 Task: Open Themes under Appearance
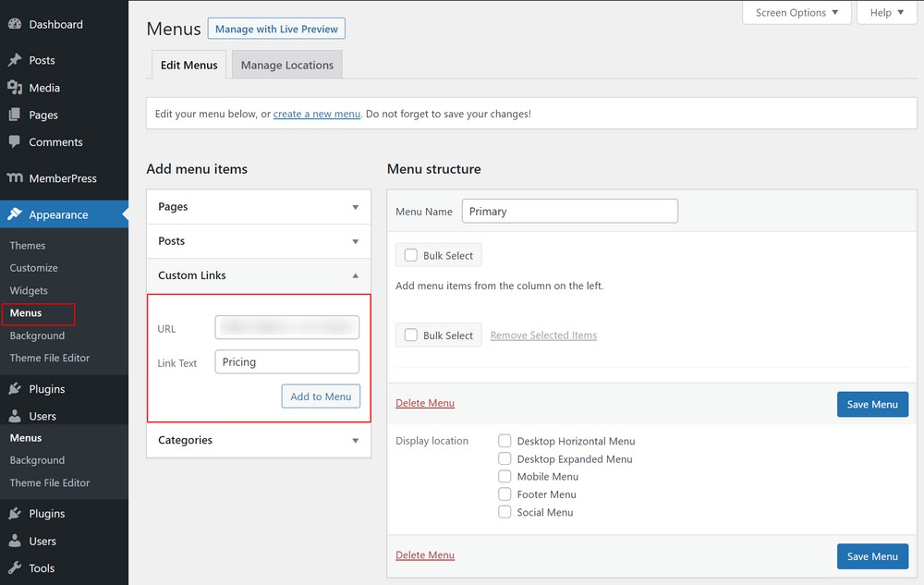click(x=28, y=246)
